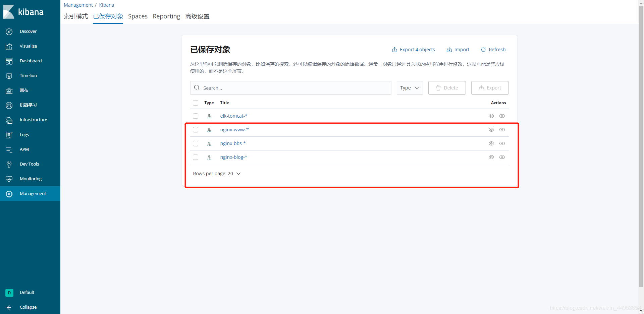This screenshot has width=644, height=314.
Task: Open the nginx-bbs-* object link
Action: 233,143
